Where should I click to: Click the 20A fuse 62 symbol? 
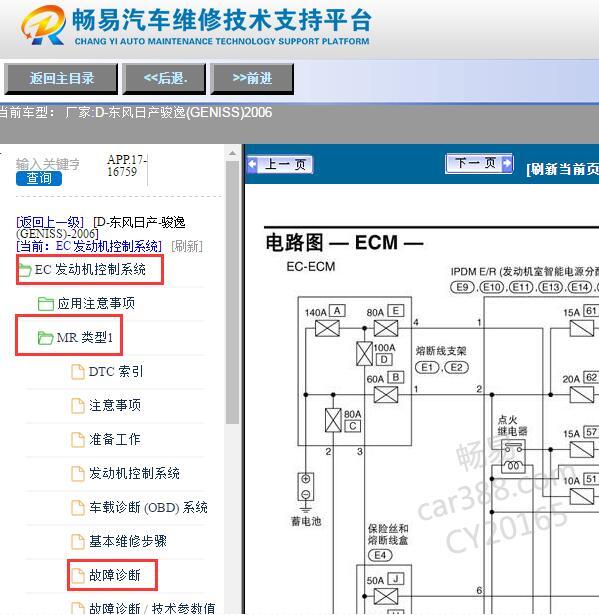tap(582, 395)
